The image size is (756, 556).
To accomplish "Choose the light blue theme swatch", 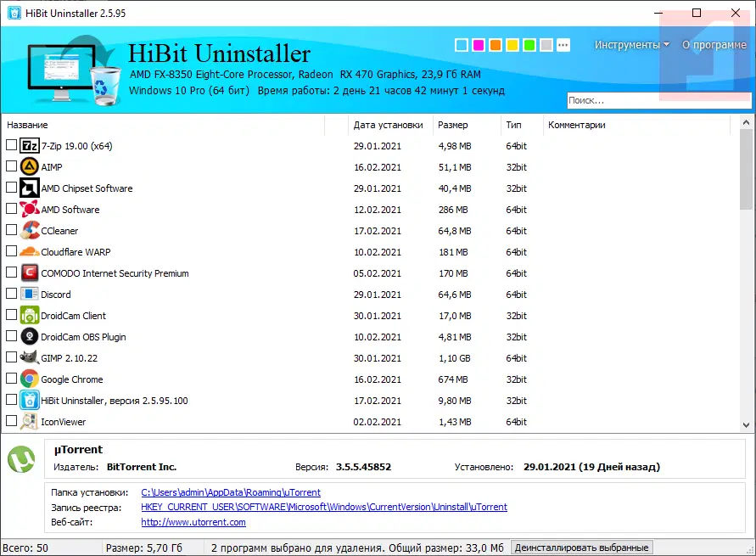I will [x=462, y=45].
